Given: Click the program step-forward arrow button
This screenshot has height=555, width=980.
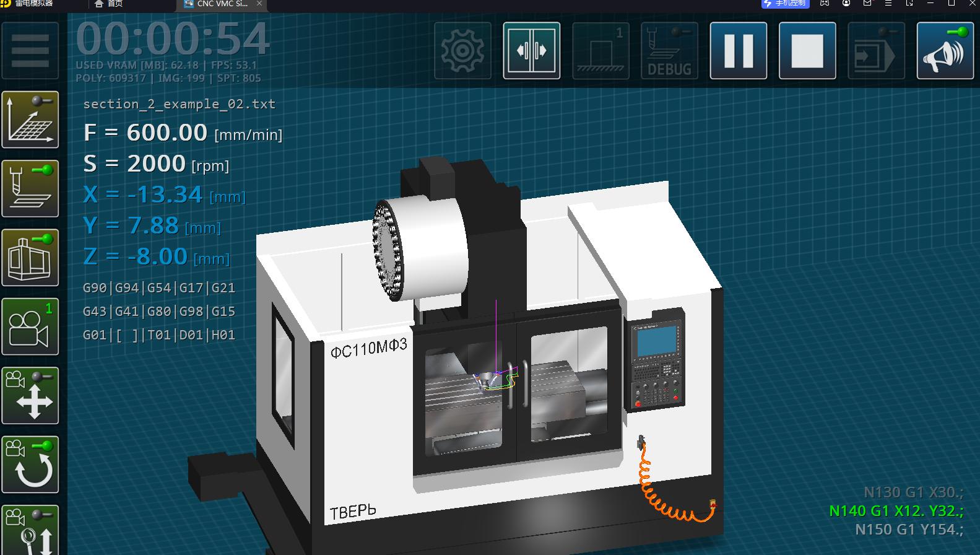Looking at the screenshot, I should pyautogui.click(x=876, y=51).
